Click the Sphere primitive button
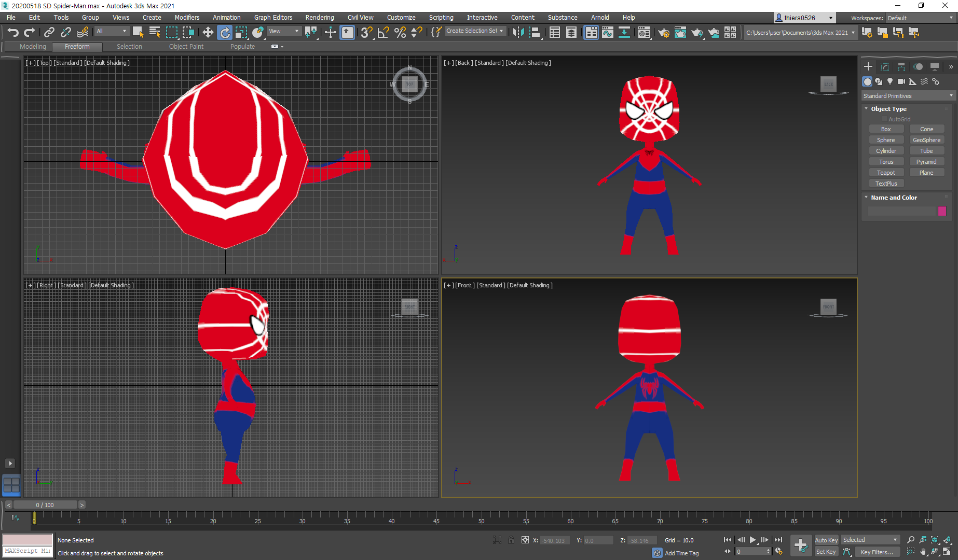The height and width of the screenshot is (560, 958). [886, 140]
